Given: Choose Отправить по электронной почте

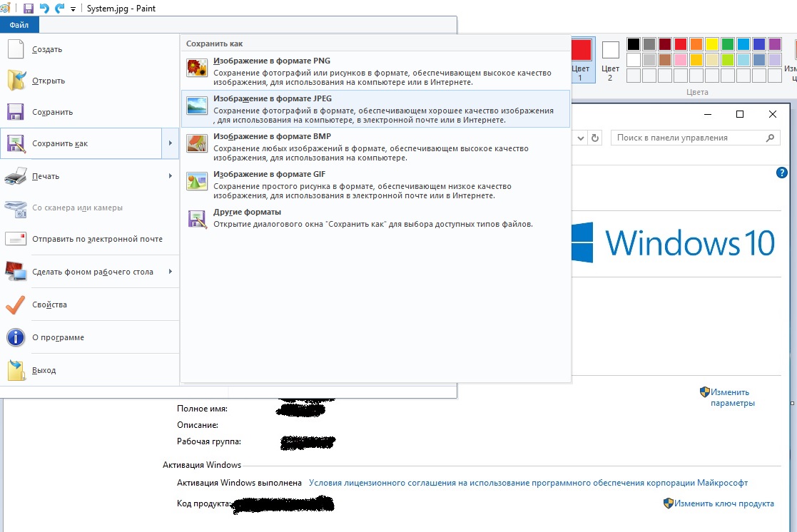Looking at the screenshot, I should pyautogui.click(x=89, y=239).
